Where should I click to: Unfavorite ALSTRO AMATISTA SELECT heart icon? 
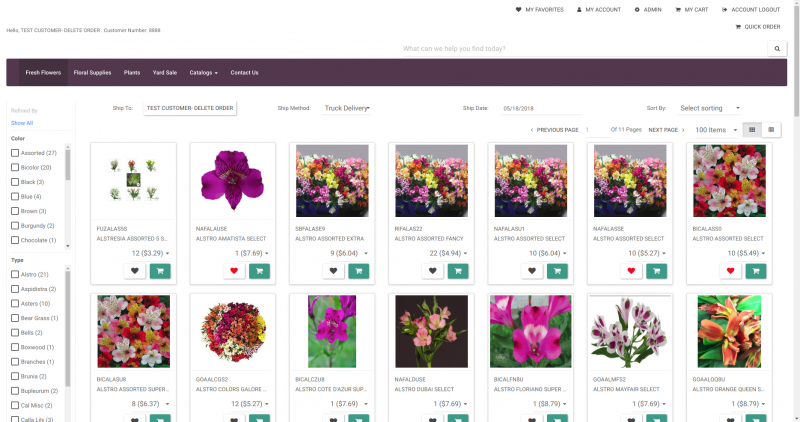click(x=234, y=271)
